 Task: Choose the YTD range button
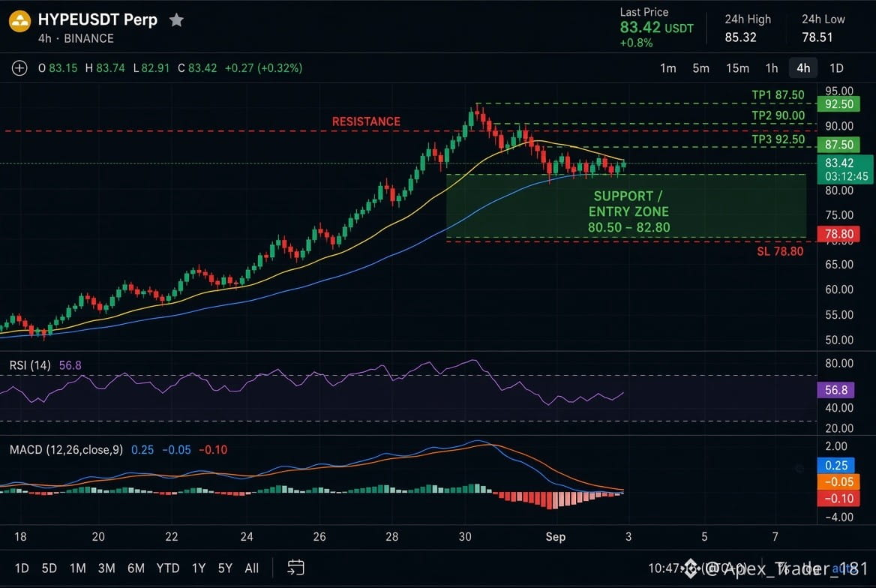[167, 568]
